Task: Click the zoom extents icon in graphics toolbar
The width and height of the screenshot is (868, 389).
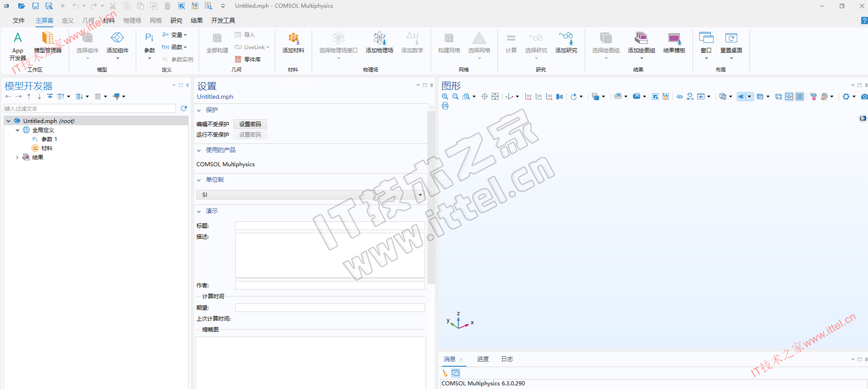Action: tap(495, 97)
